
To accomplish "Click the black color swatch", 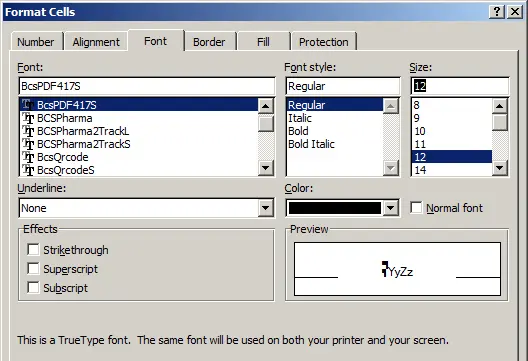I will pyautogui.click(x=335, y=208).
